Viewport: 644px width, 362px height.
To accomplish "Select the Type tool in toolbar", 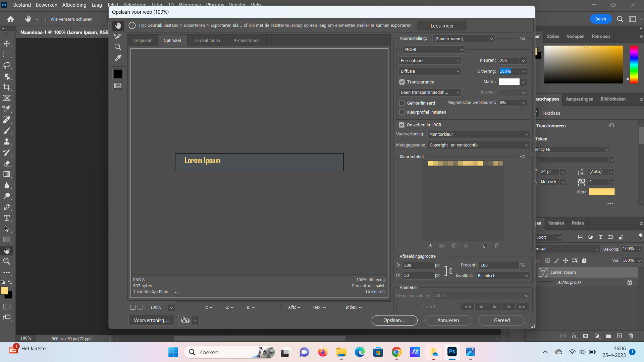I will click(x=7, y=218).
